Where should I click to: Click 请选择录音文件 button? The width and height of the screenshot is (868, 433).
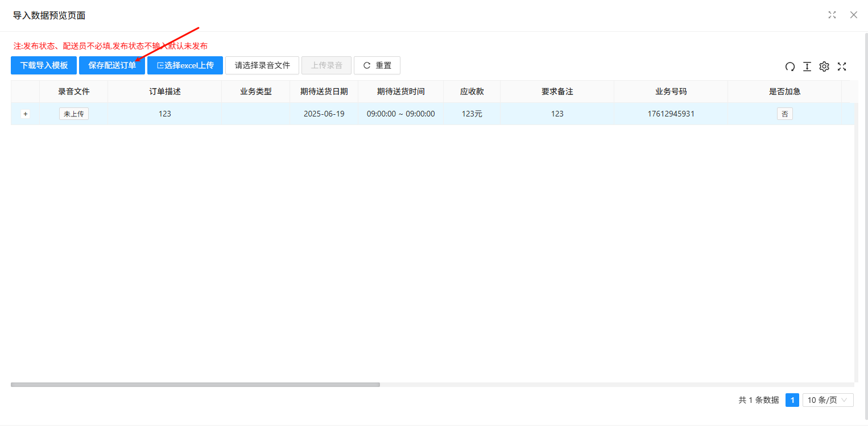pos(262,65)
